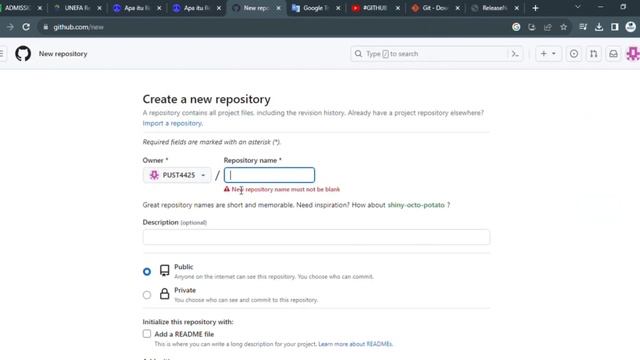This screenshot has height=360, width=640.
Task: Open the Issues icon in header
Action: tap(574, 54)
